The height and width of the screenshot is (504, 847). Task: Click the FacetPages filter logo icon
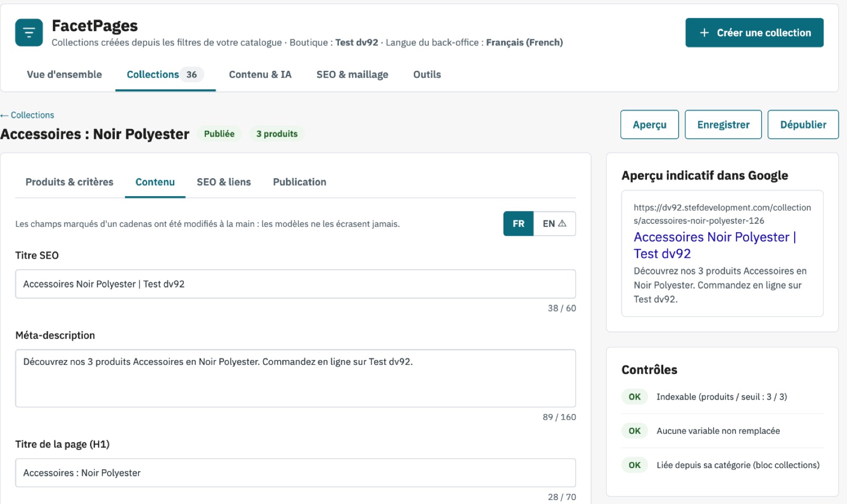point(29,32)
